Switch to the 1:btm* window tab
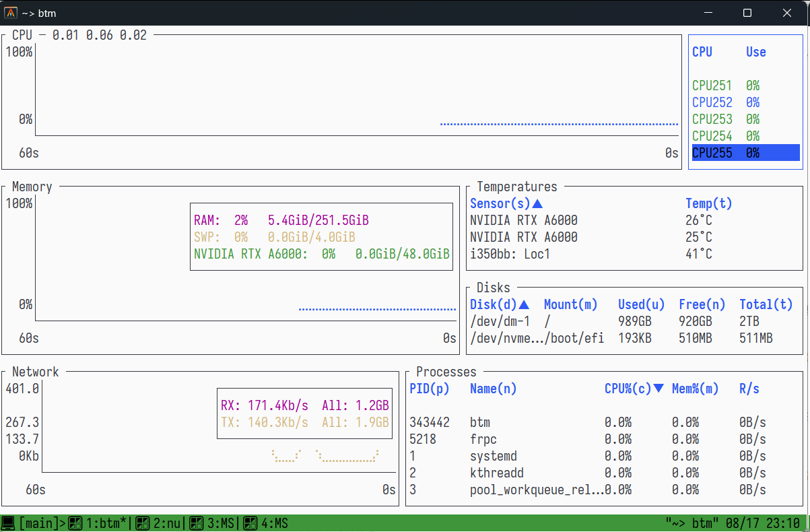Screen dimensions: 810x532 coord(106,523)
